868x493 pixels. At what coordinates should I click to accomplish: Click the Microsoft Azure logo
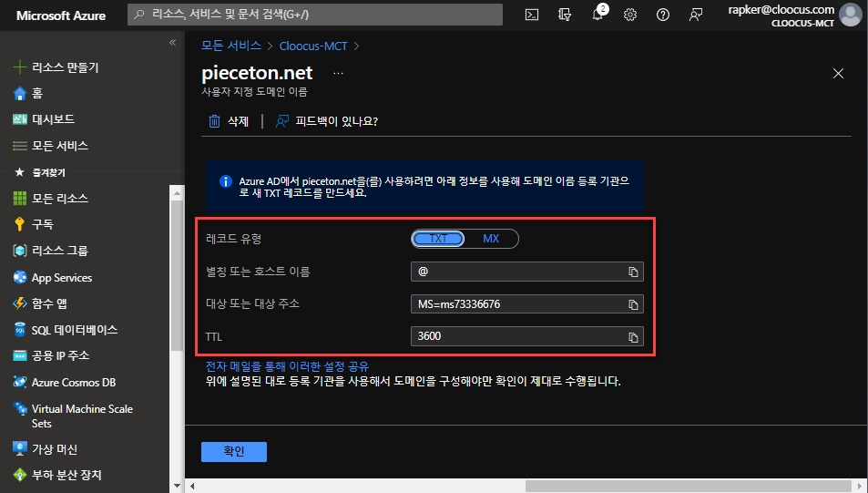61,15
